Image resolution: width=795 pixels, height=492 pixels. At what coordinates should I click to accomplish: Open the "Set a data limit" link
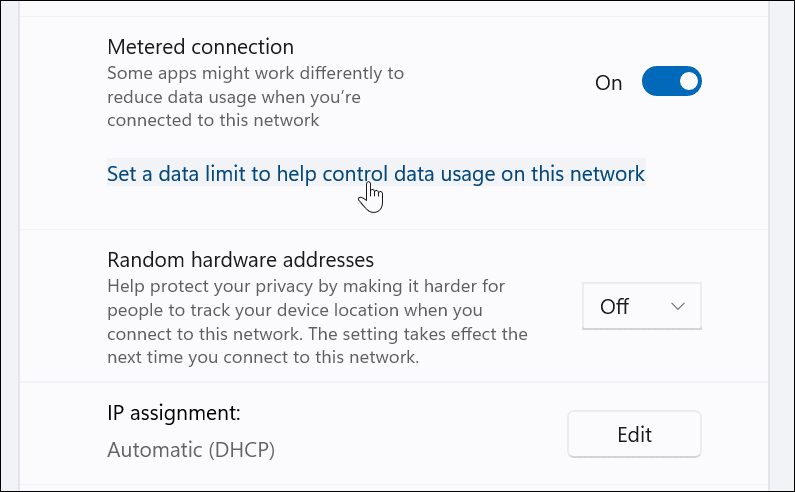tap(375, 174)
